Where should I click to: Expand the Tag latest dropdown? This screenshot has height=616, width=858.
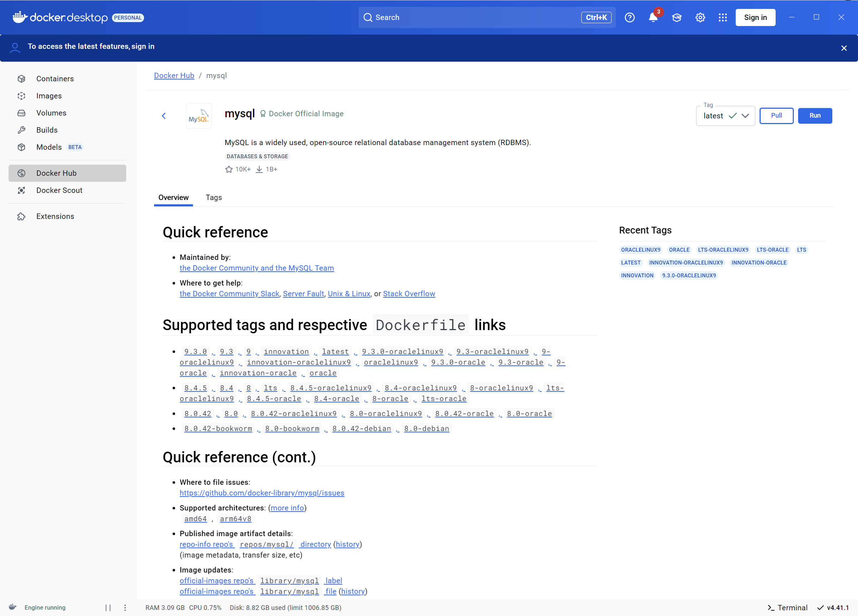745,116
